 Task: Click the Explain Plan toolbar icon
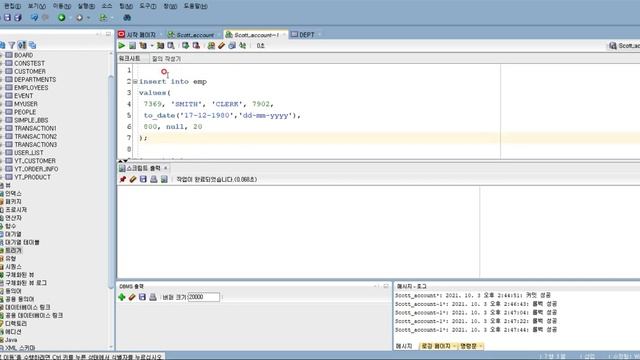pyautogui.click(x=143, y=46)
